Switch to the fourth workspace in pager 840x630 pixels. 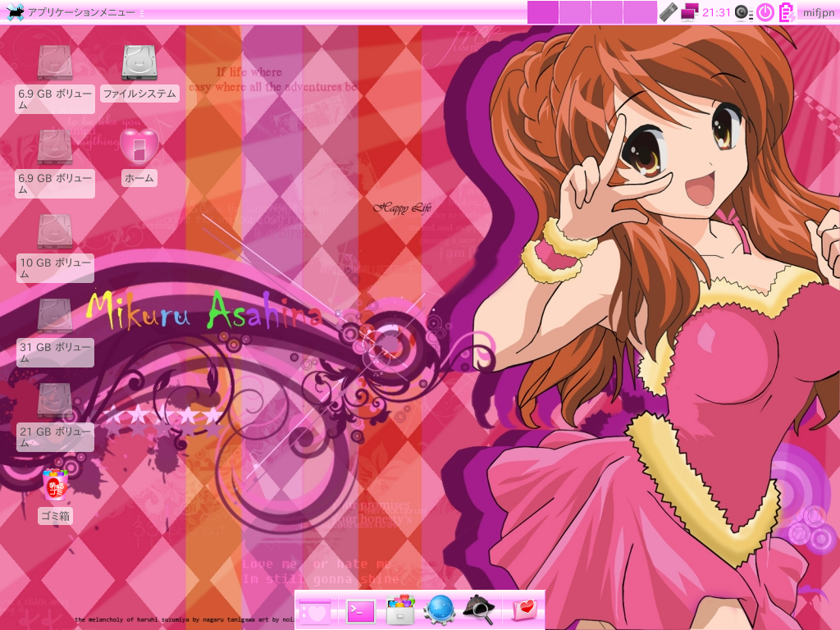click(x=640, y=11)
